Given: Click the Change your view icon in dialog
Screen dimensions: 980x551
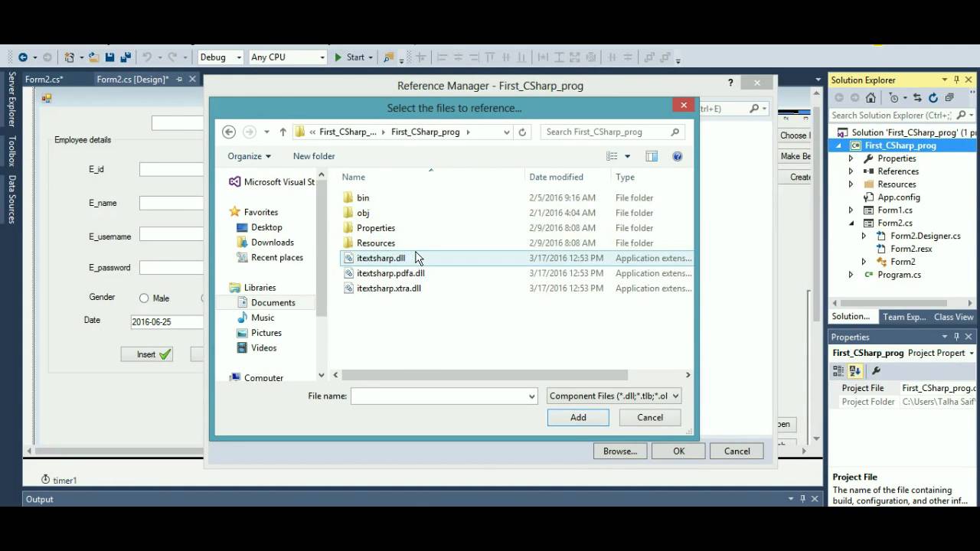Looking at the screenshot, I should (x=612, y=156).
